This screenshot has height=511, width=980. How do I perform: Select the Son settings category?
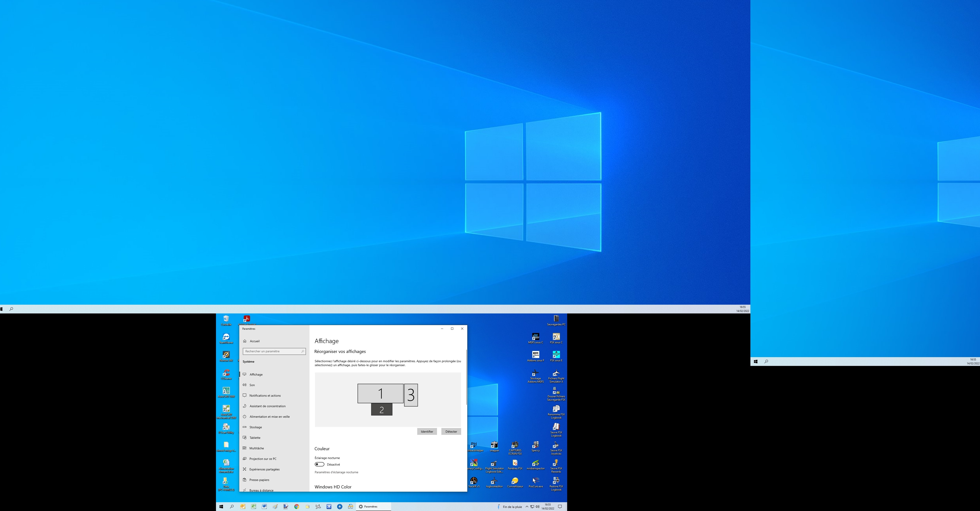click(252, 385)
